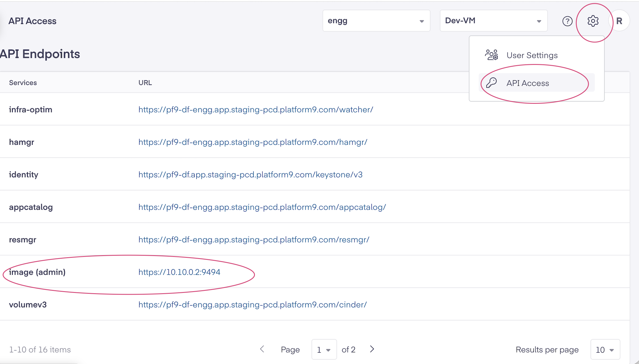Expand the engg tenant dropdown

(376, 21)
